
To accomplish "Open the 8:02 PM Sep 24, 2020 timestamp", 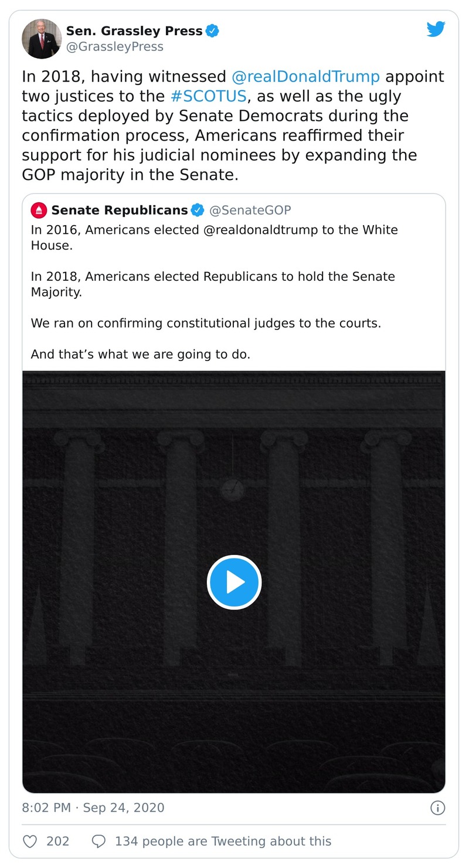I will (93, 808).
